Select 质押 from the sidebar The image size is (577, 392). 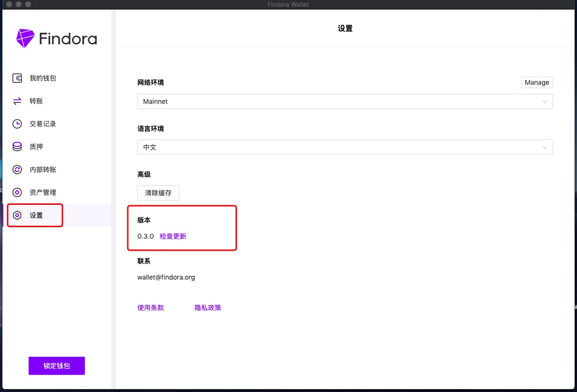pyautogui.click(x=57, y=147)
